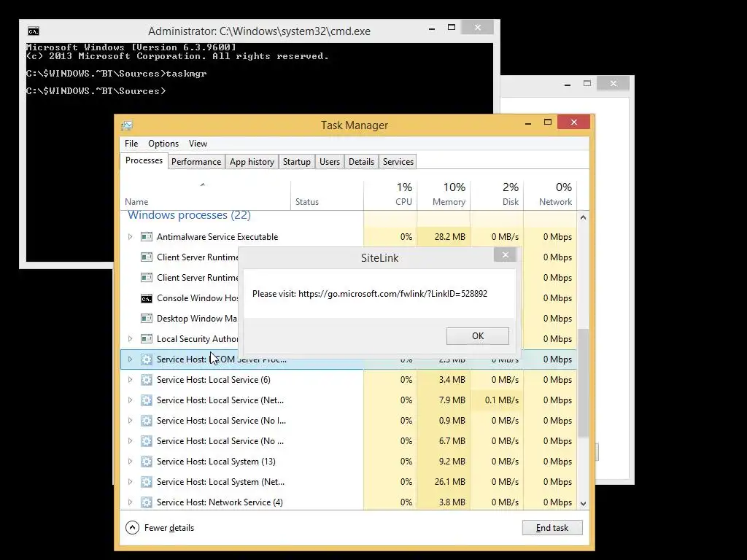The width and height of the screenshot is (747, 560).
Task: Expand Service Host: Local Service (6)
Action: [130, 380]
